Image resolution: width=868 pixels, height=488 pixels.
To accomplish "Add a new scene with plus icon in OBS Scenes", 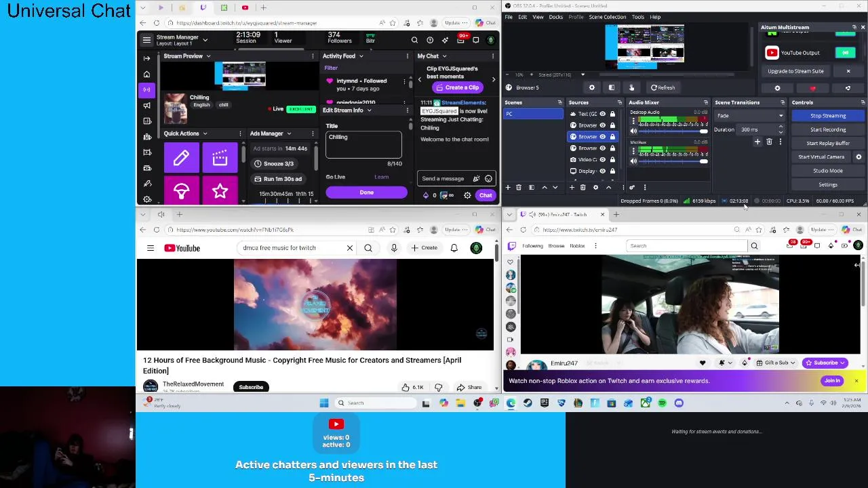I will pos(508,187).
